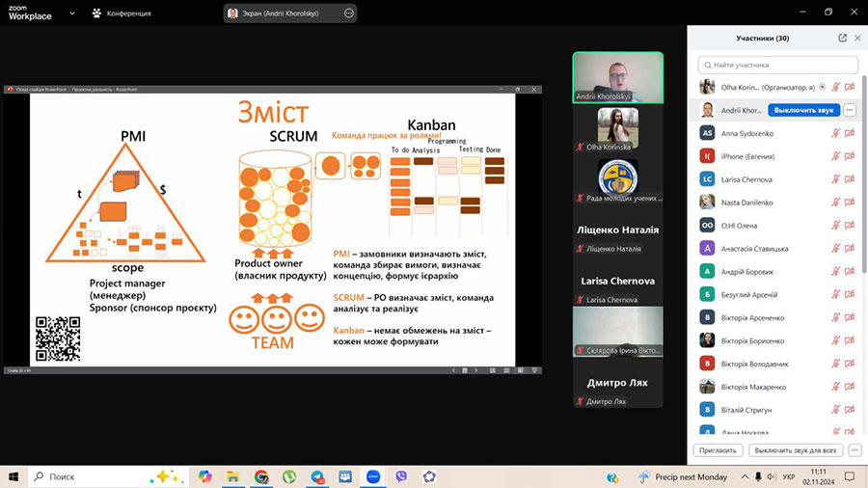Toggle the camera for Безуглий Арсеній

(850, 294)
